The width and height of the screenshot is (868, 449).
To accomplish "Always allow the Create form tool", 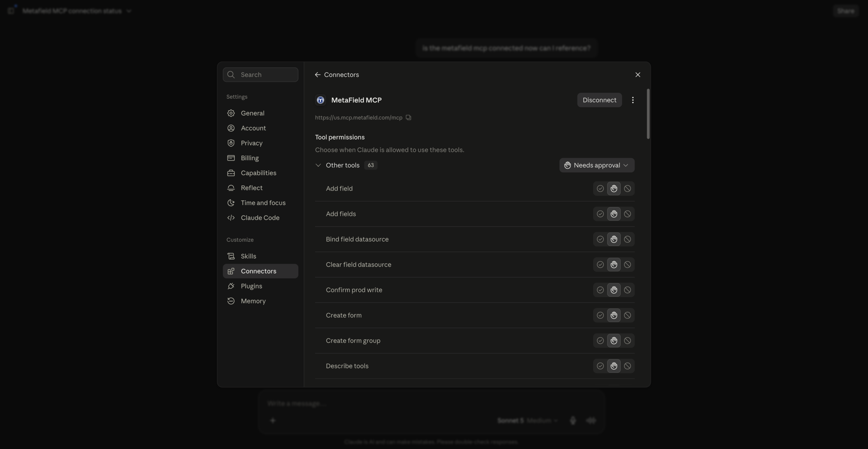I will coord(600,315).
